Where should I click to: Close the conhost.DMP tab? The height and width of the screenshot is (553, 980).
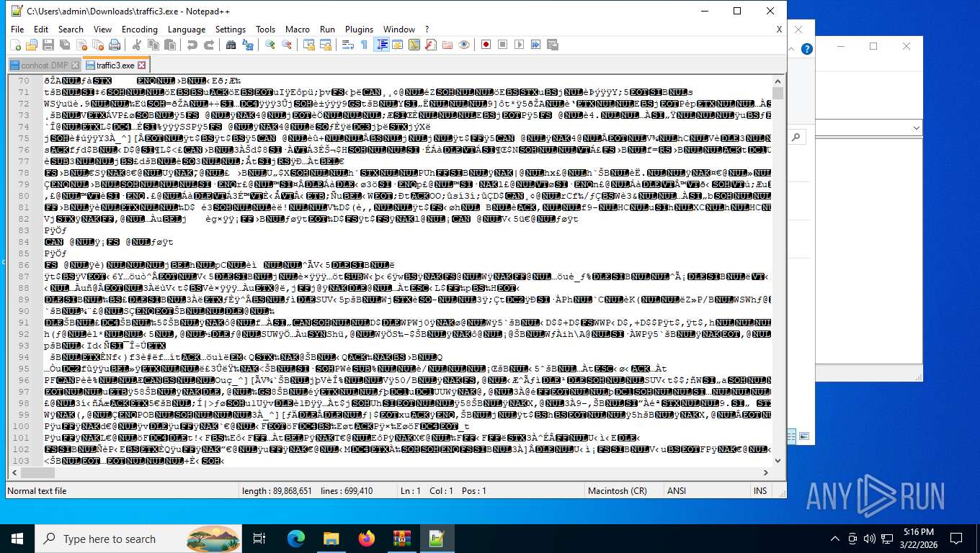75,65
